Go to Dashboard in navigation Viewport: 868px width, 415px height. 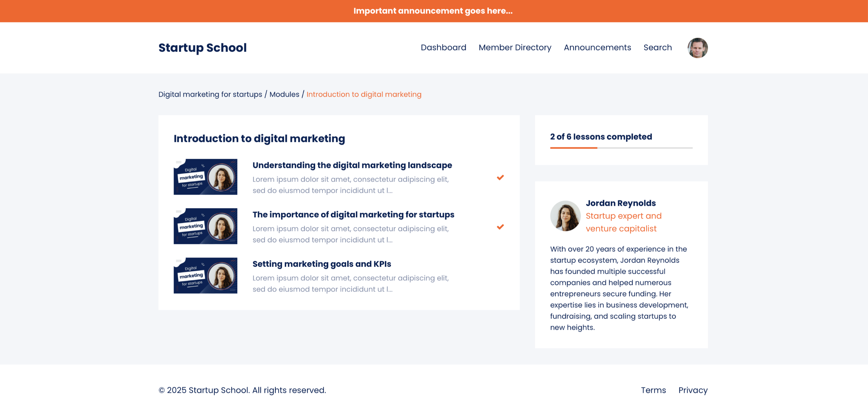(x=443, y=48)
